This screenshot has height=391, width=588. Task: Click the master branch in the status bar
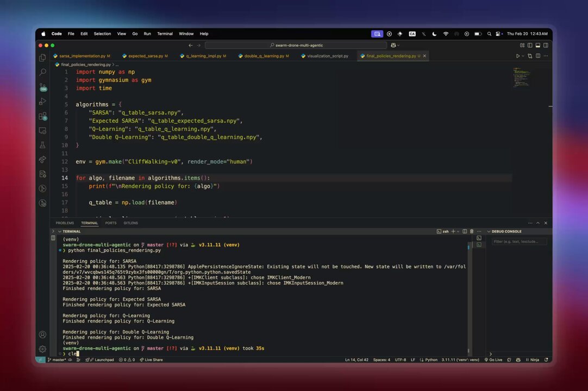57,360
